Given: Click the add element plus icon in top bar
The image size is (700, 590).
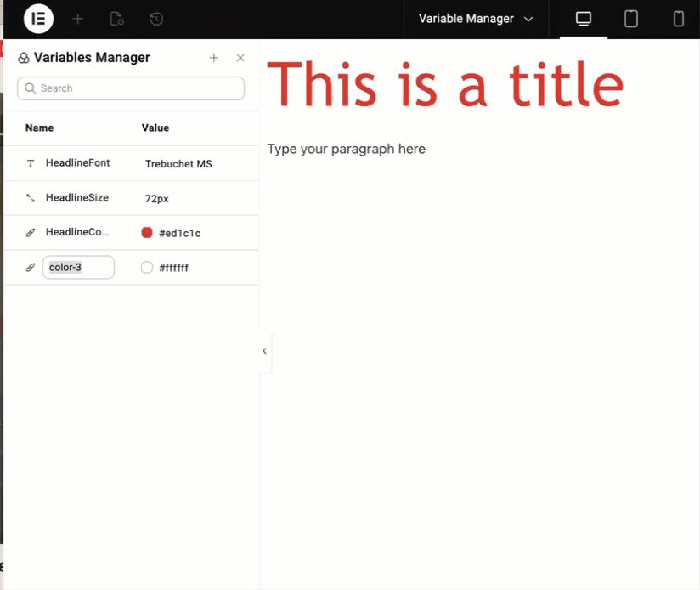Looking at the screenshot, I should [78, 19].
